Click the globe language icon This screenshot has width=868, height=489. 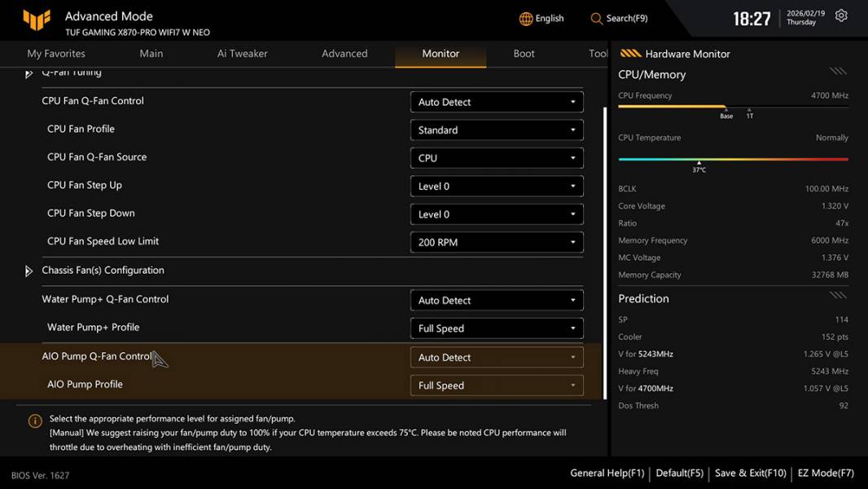[526, 19]
